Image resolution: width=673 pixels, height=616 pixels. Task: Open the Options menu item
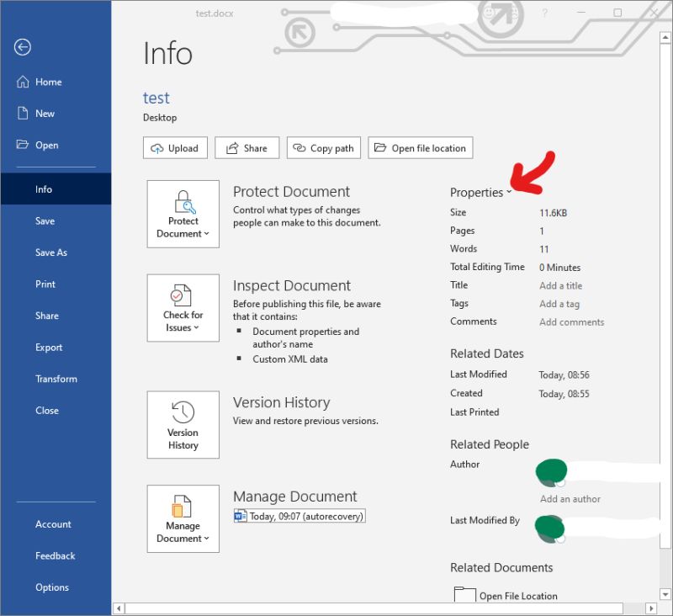point(52,587)
